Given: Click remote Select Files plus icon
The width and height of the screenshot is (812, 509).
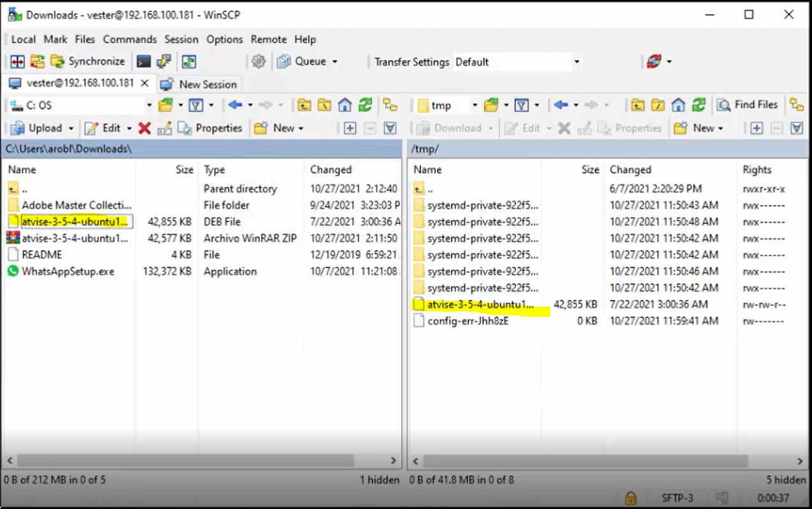Looking at the screenshot, I should pos(756,128).
